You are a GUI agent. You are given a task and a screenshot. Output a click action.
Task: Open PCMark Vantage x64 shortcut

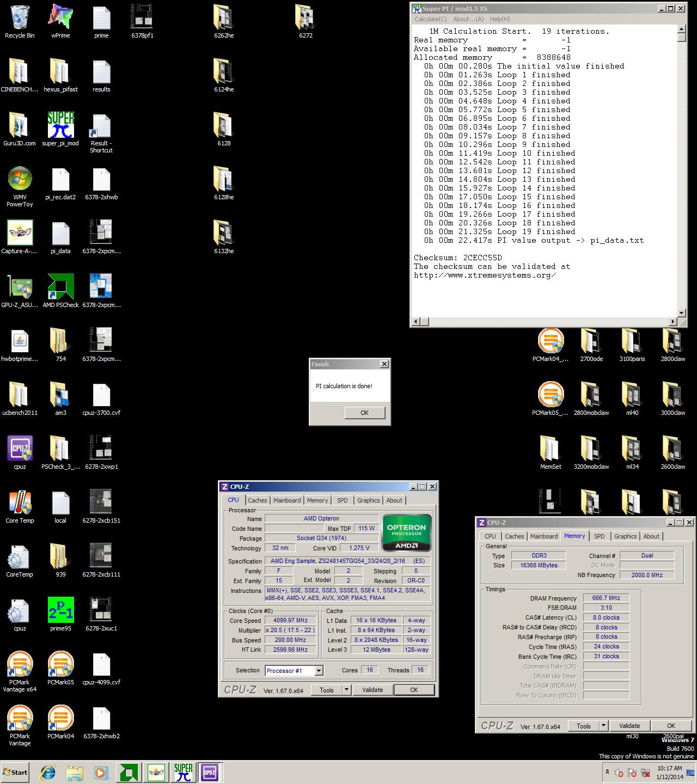pos(20,672)
